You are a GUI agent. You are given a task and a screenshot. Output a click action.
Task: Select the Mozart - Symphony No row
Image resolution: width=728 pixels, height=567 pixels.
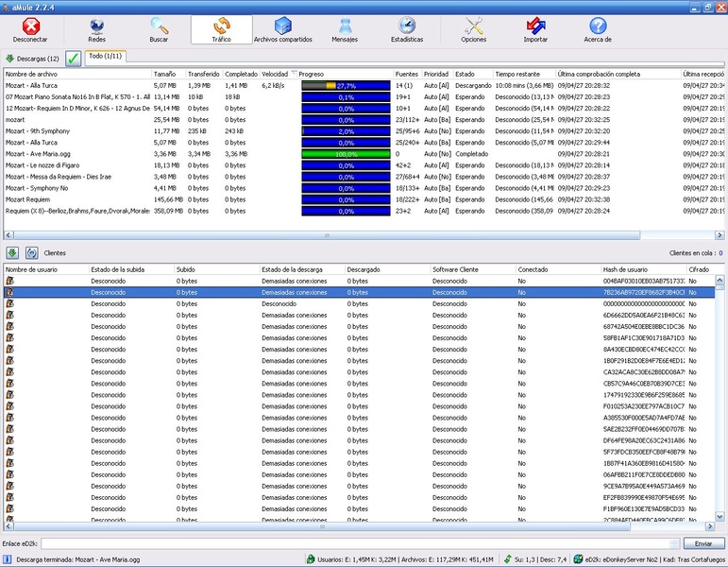364,188
